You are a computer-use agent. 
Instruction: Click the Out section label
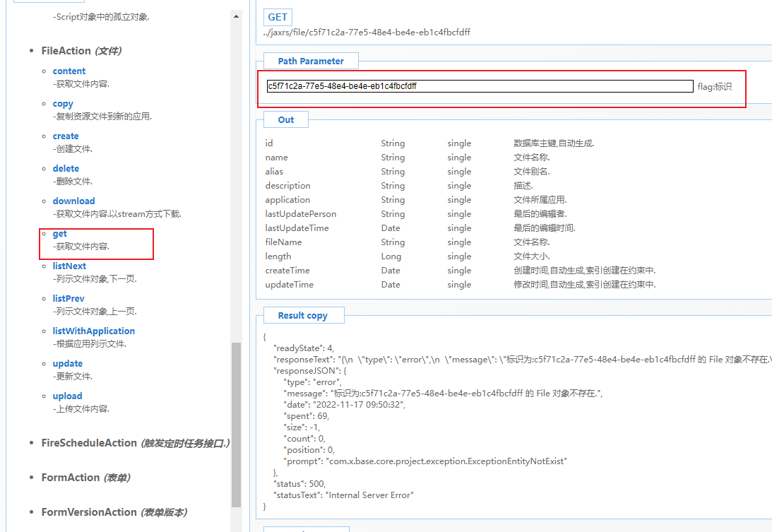(x=285, y=119)
